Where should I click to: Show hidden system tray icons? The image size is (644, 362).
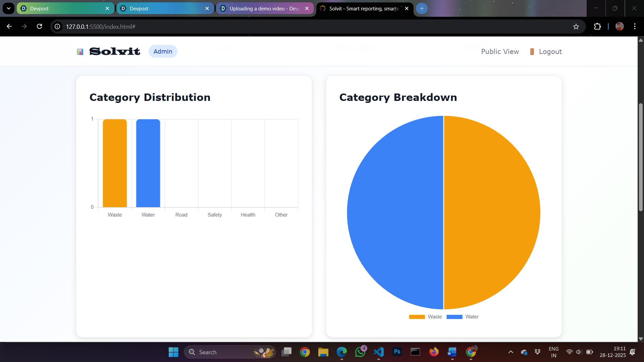[x=511, y=352]
